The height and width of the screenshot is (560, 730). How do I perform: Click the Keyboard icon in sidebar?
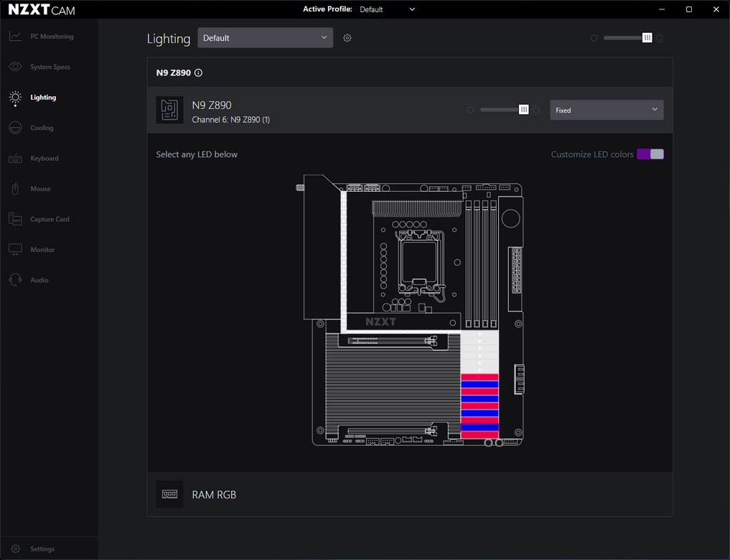15,158
